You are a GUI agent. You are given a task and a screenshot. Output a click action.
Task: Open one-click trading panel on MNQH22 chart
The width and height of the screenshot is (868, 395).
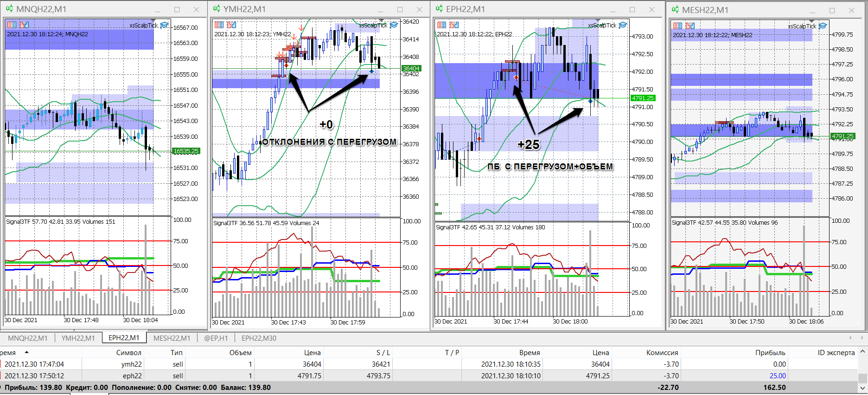pos(12,25)
